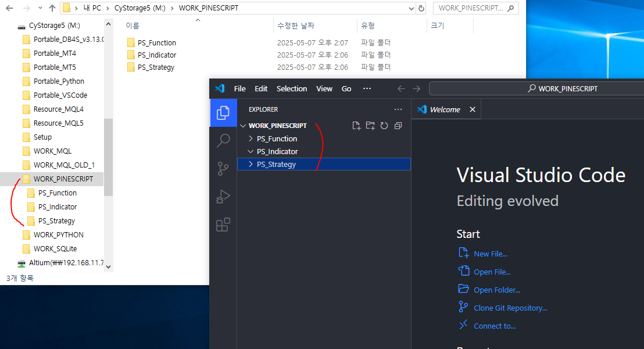Click breadcrumb arrow after CyStorage5 (M:)
Viewport: 644px width, 349px height.
[172, 8]
